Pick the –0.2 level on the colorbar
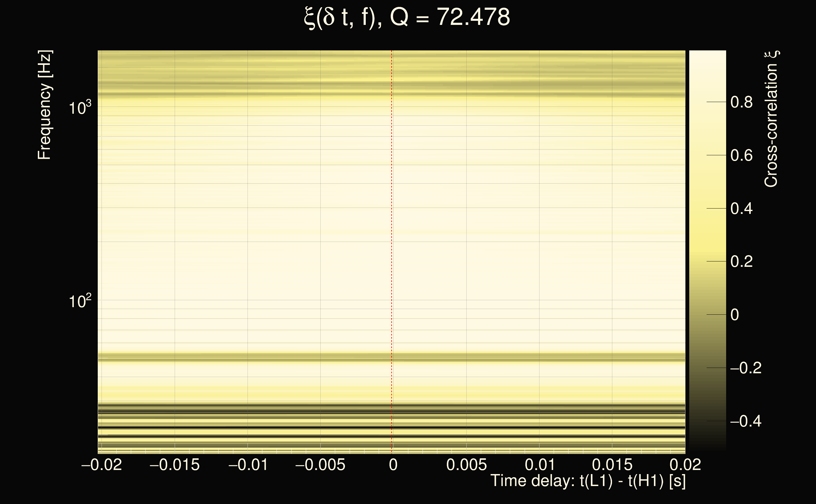The width and height of the screenshot is (816, 504). tap(746, 368)
